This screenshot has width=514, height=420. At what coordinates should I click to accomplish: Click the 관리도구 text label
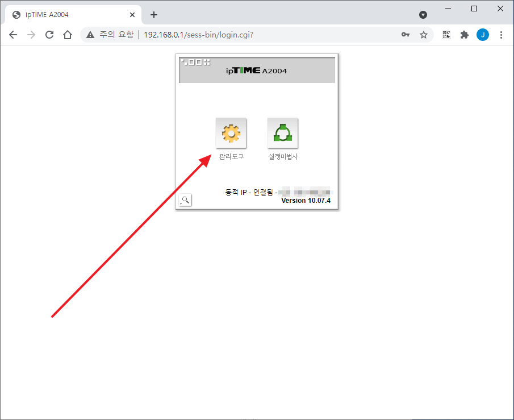[x=231, y=157]
